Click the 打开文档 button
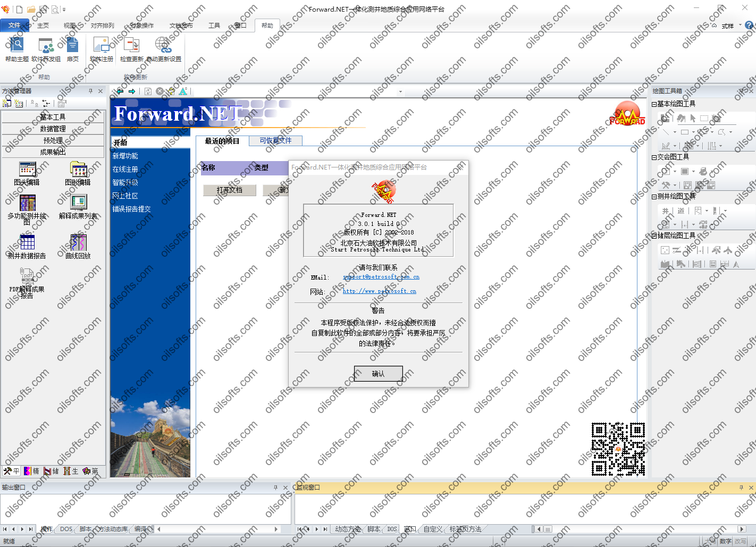The image size is (756, 547). click(230, 190)
